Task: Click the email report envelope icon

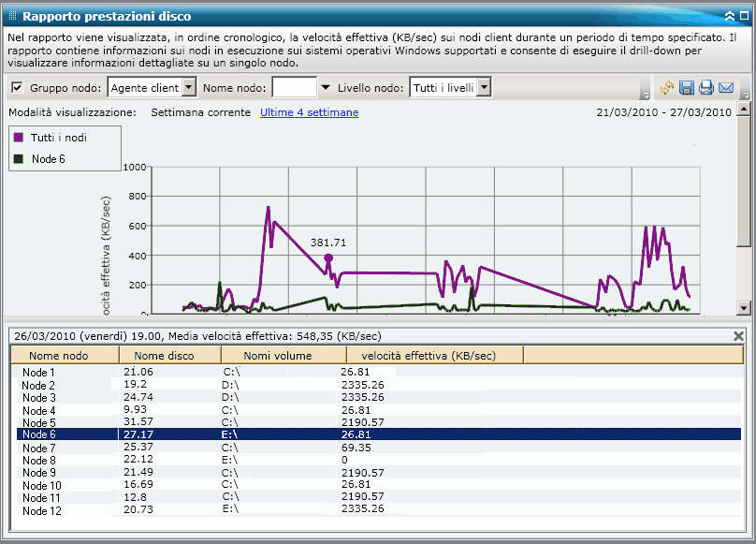Action: pos(726,88)
